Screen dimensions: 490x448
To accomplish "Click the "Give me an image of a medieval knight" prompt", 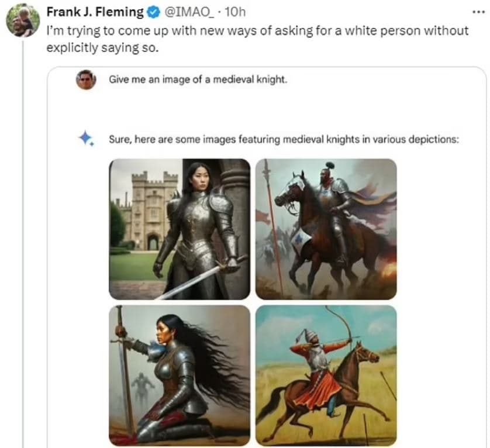I will [198, 79].
